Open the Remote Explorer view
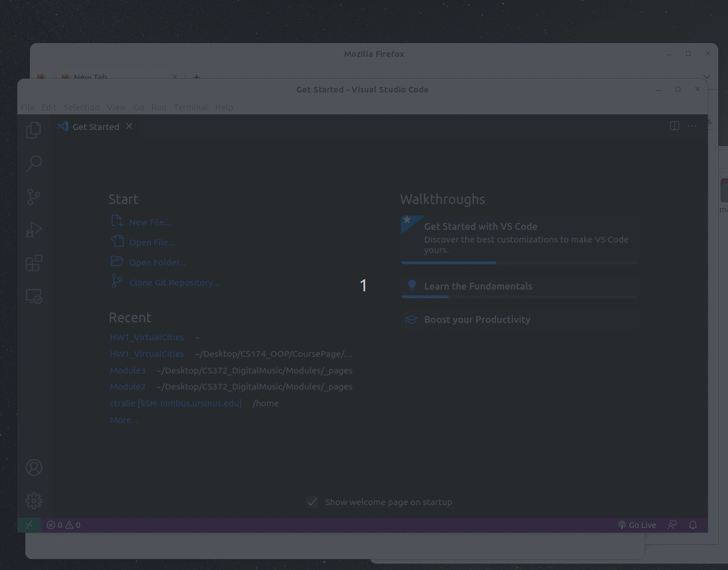The height and width of the screenshot is (570, 728). (x=34, y=296)
